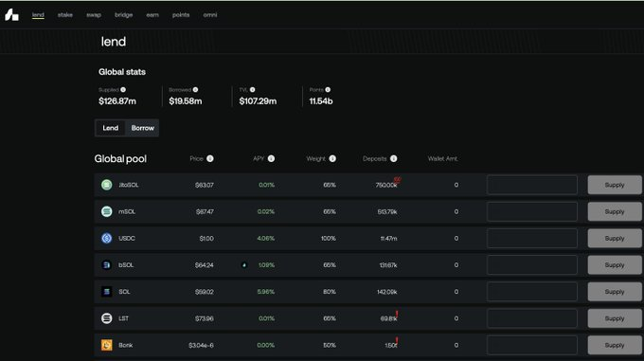Focus the USDC amount input field

[532, 238]
